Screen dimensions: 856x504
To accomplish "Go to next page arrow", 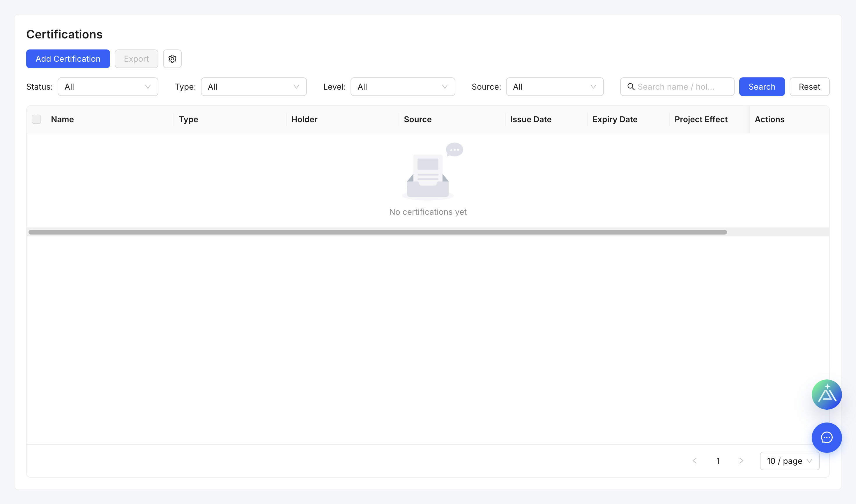I will click(x=741, y=461).
